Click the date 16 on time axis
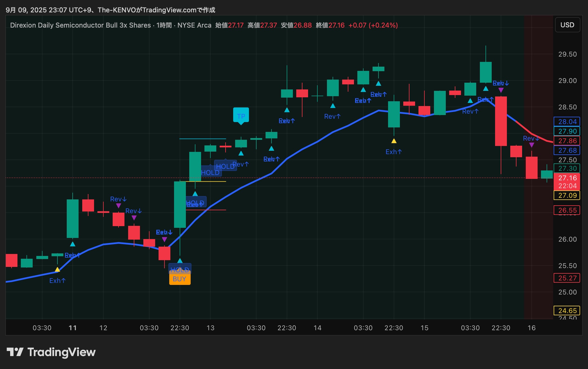This screenshot has height=369, width=588. (x=531, y=328)
